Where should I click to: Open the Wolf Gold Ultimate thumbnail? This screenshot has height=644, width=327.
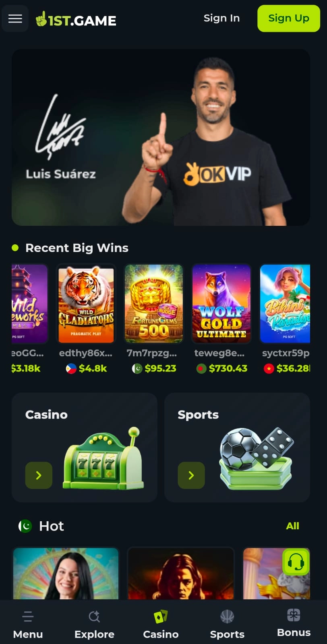pyautogui.click(x=221, y=304)
